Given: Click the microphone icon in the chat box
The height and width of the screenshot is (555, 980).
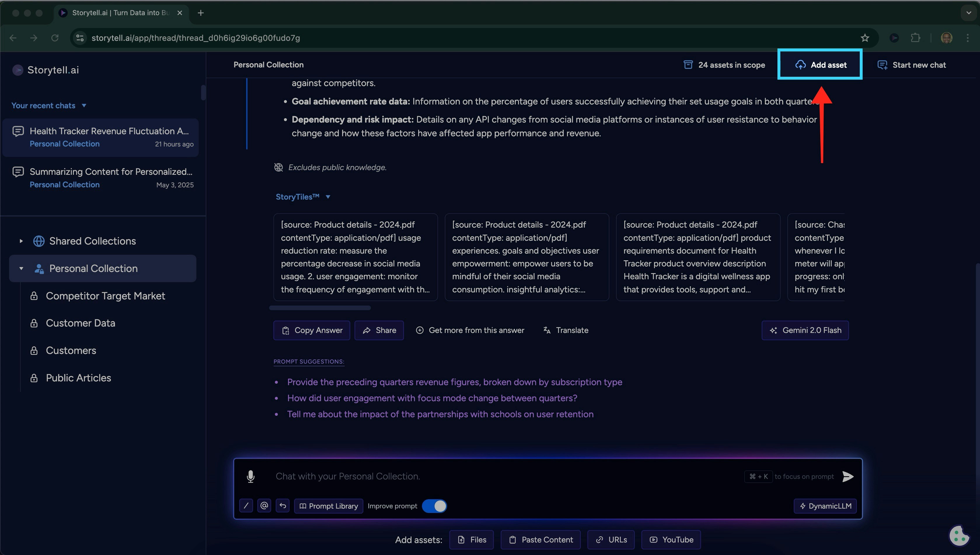Looking at the screenshot, I should coord(250,477).
